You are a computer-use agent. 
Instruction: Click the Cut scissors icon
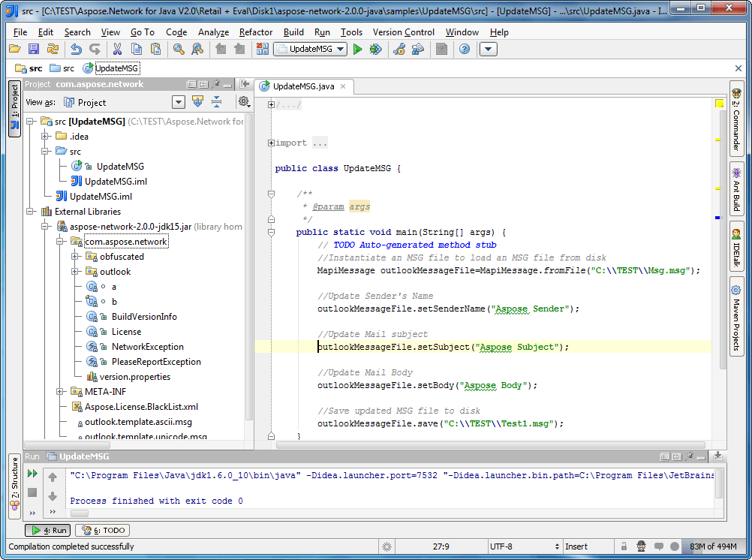pyautogui.click(x=118, y=49)
